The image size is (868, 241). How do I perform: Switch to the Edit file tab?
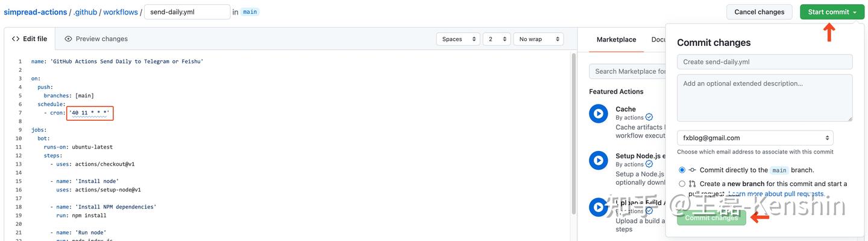coord(30,39)
